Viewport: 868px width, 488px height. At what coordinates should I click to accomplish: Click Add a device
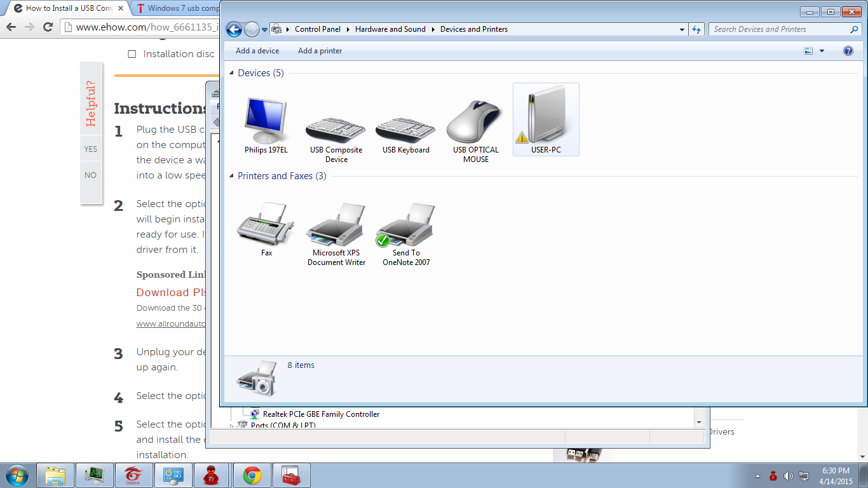pyautogui.click(x=257, y=51)
